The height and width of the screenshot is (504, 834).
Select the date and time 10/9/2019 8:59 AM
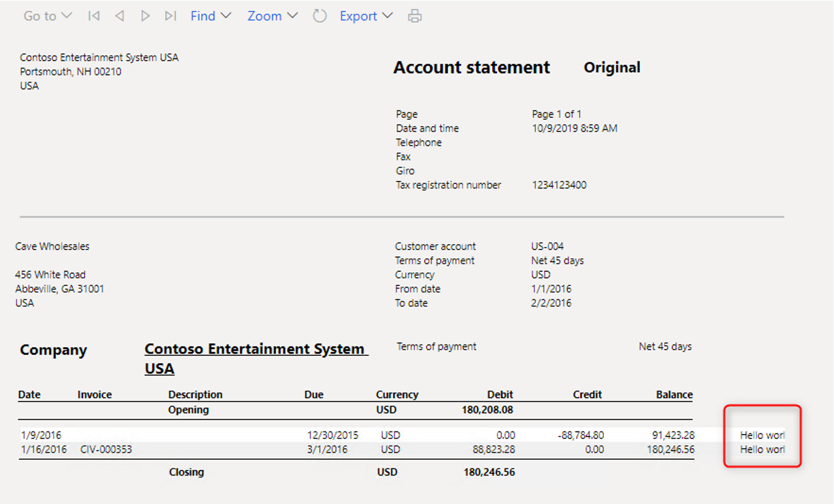[x=574, y=129]
